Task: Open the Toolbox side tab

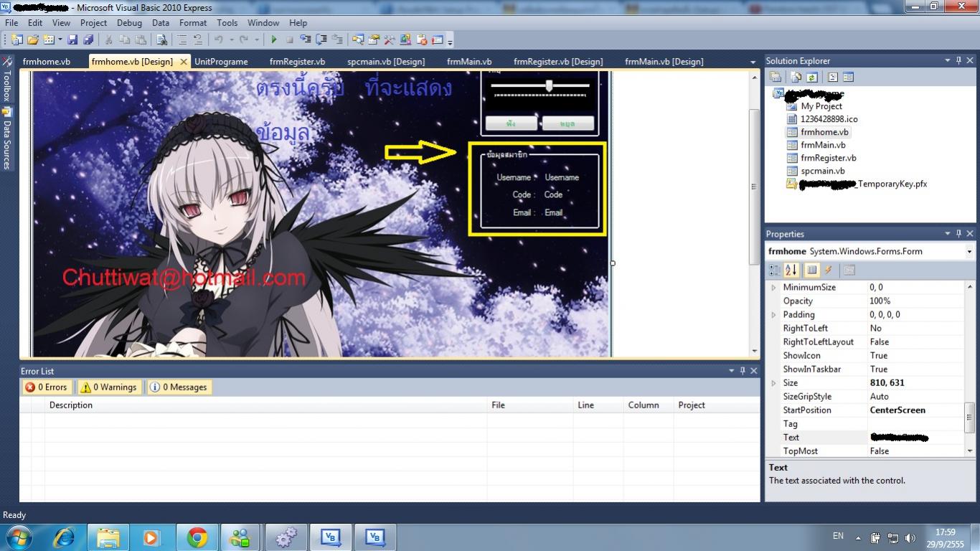Action: 7,79
